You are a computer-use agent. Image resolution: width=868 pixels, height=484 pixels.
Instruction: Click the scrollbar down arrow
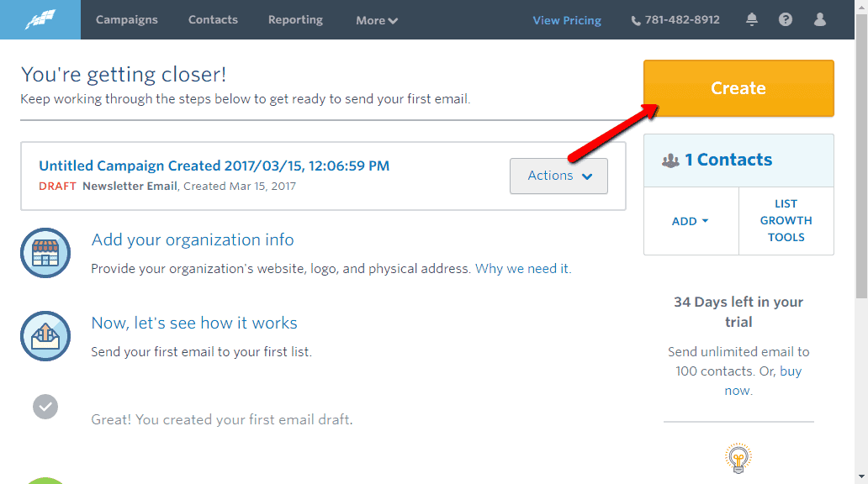point(861,476)
